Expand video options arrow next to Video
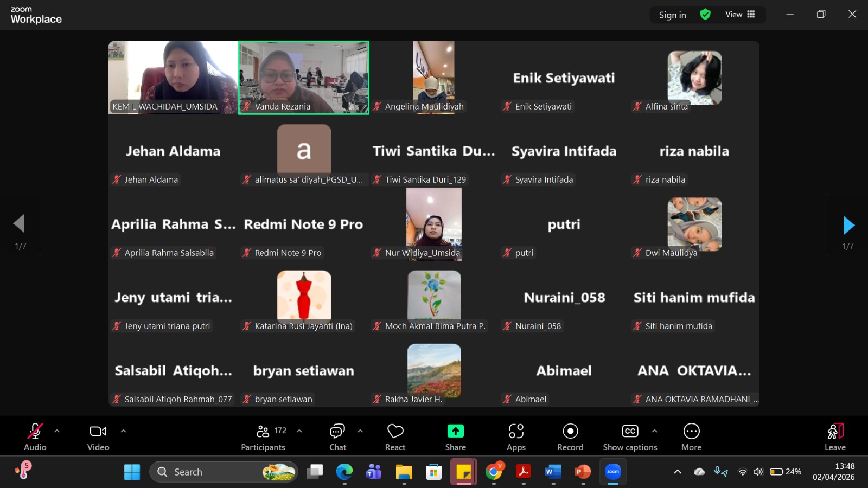 click(123, 431)
